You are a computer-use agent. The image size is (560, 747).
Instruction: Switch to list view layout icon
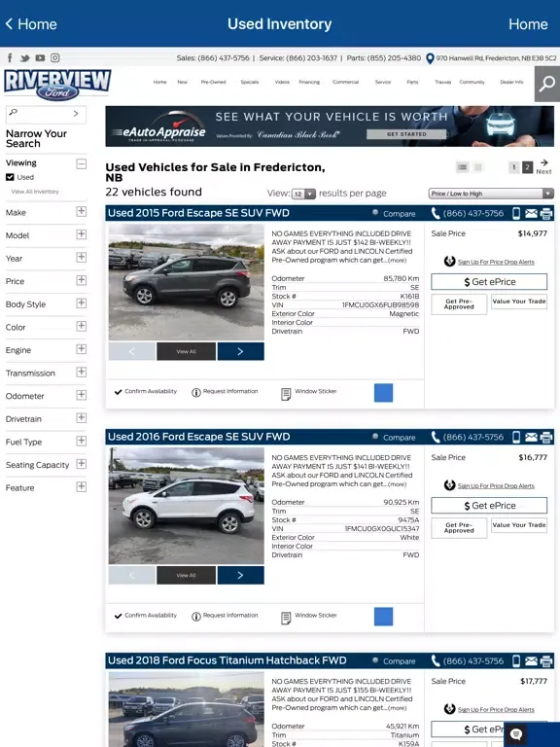[462, 167]
